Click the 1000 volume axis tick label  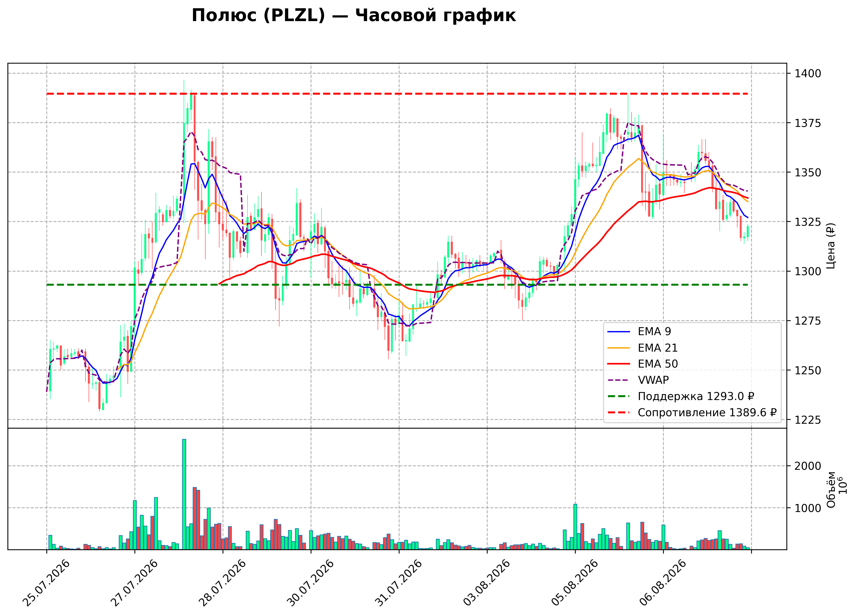[808, 508]
